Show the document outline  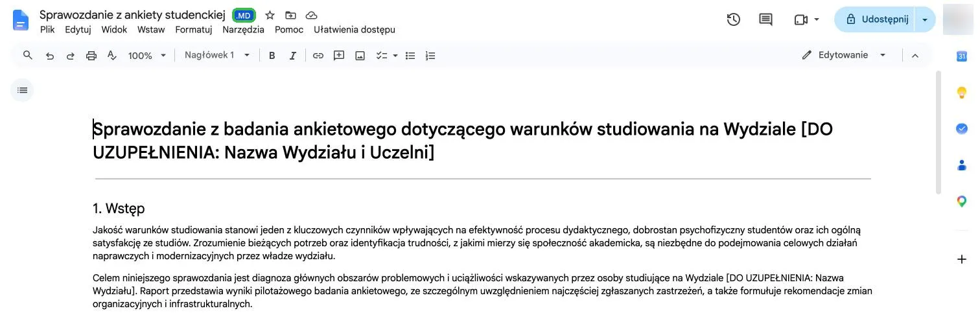pyautogui.click(x=22, y=90)
